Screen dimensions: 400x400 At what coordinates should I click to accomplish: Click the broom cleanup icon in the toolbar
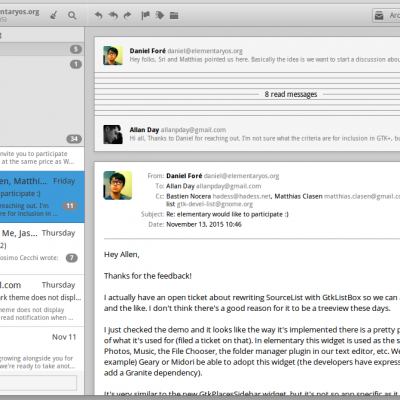pos(54,15)
